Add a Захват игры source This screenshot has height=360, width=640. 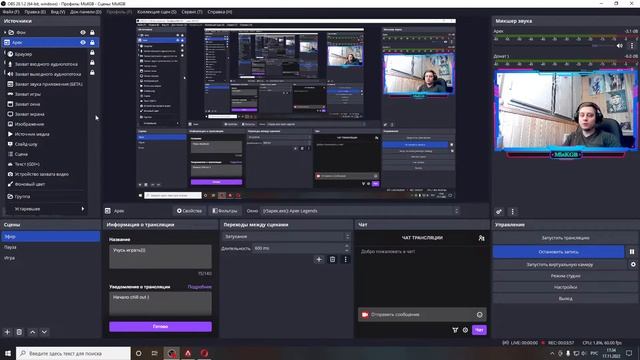tap(27, 94)
